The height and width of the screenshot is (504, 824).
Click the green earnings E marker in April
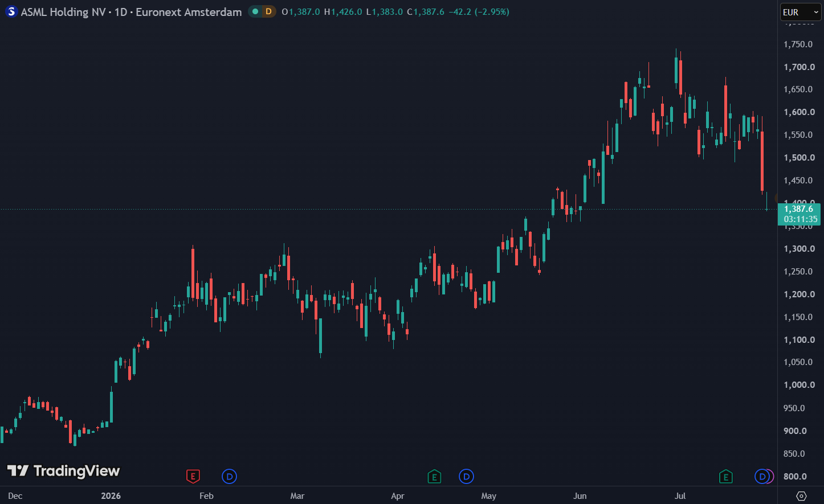[x=434, y=476]
